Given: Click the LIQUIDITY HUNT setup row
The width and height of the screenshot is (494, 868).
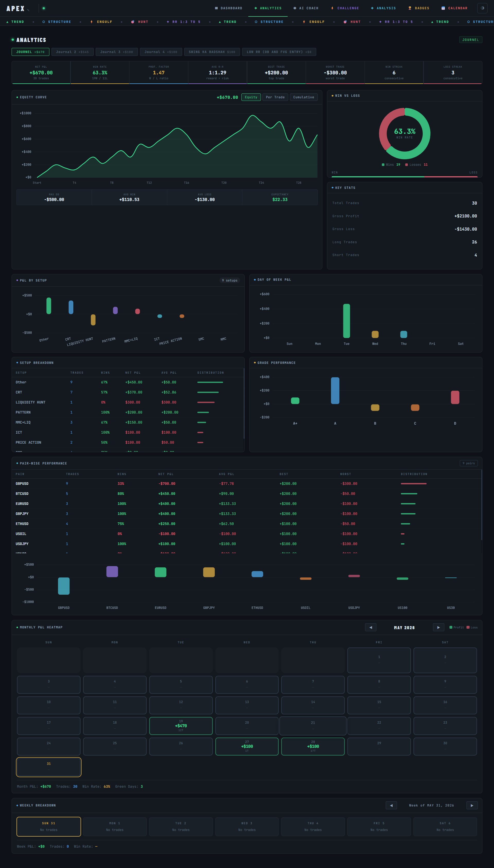Looking at the screenshot, I should click(x=128, y=402).
